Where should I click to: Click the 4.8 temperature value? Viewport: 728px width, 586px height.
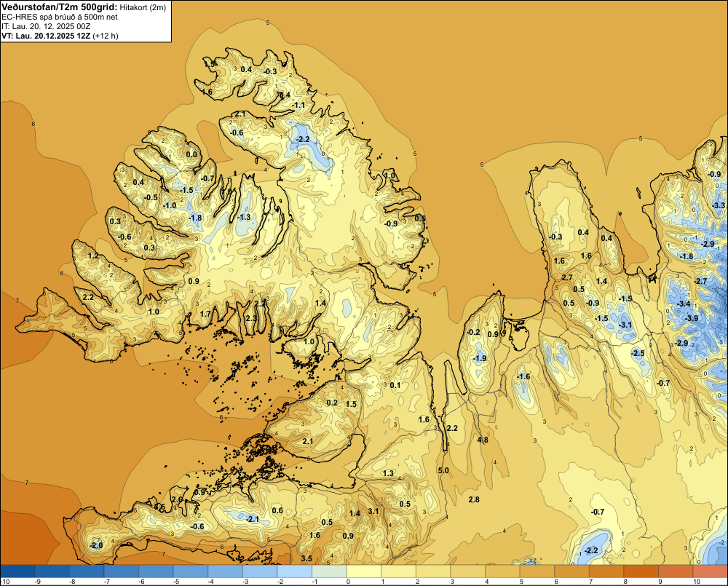pos(483,440)
